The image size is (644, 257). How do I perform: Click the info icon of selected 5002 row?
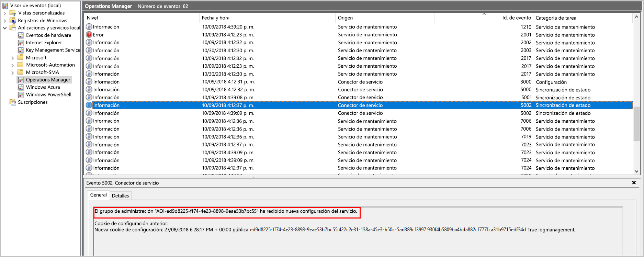point(89,105)
